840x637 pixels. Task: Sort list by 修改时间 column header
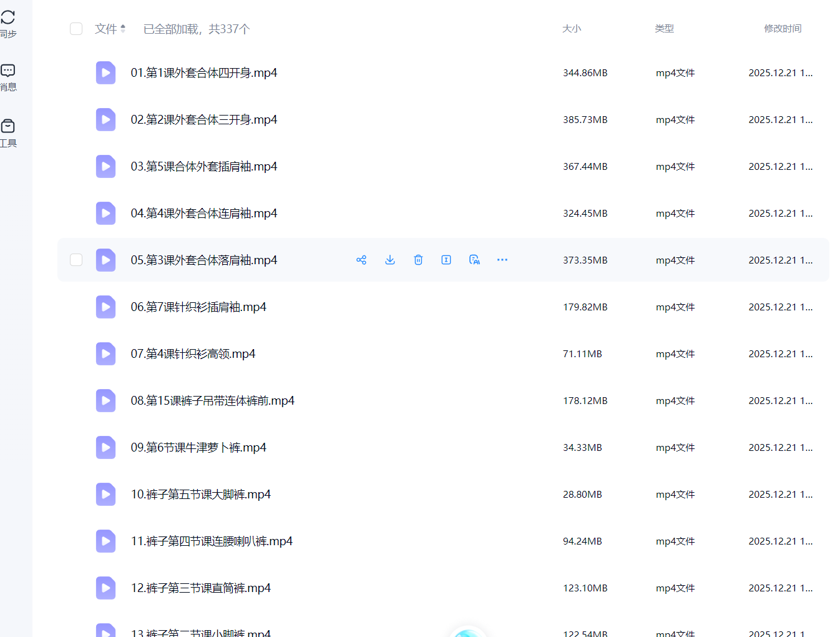(x=783, y=29)
